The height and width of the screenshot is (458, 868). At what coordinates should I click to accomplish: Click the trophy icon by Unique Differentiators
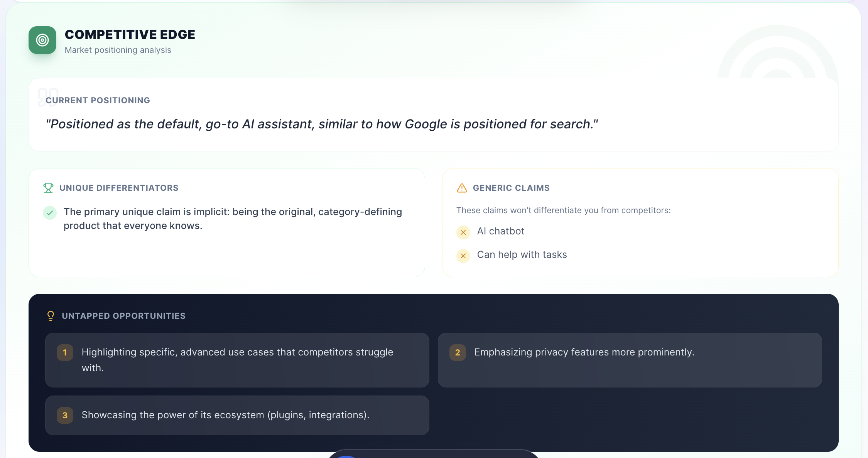click(x=48, y=188)
